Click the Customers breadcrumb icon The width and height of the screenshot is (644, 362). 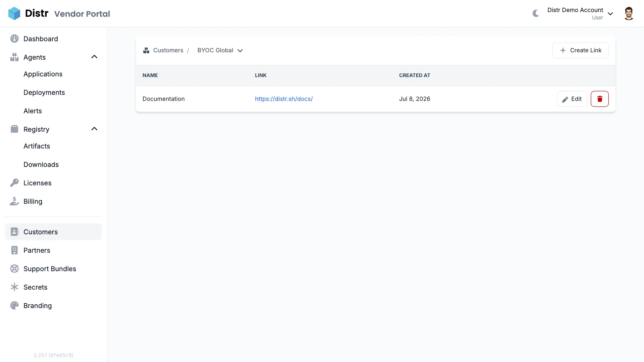146,50
